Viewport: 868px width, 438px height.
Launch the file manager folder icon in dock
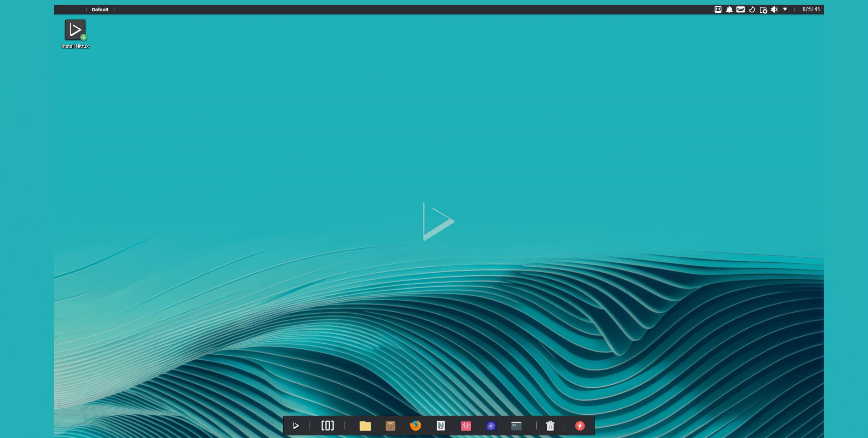coord(365,426)
